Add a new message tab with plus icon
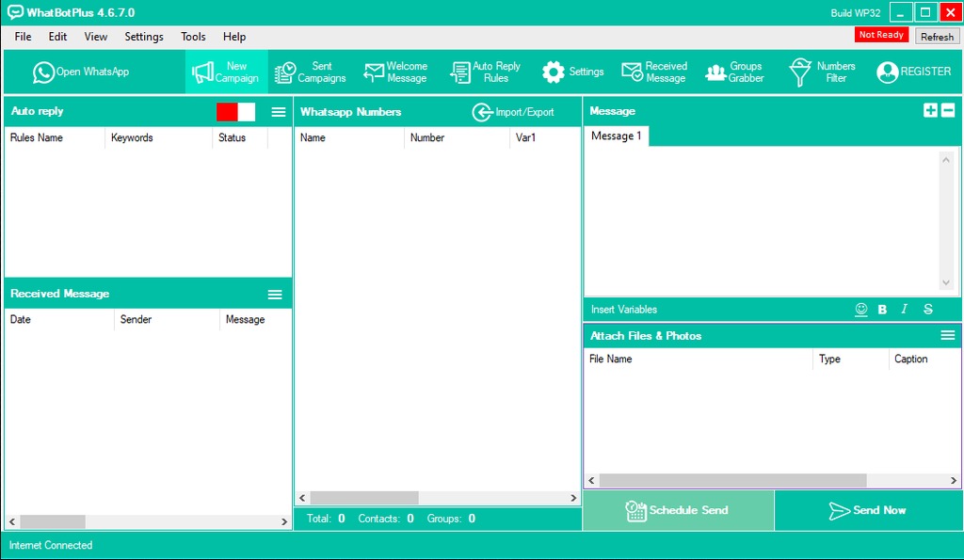Viewport: 964px width, 560px height. coord(930,110)
